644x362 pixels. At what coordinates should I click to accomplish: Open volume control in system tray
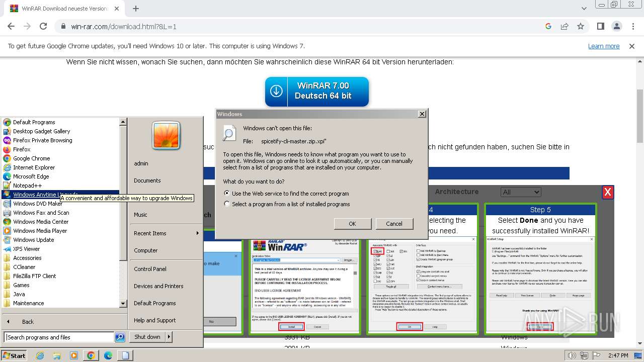coord(572,356)
